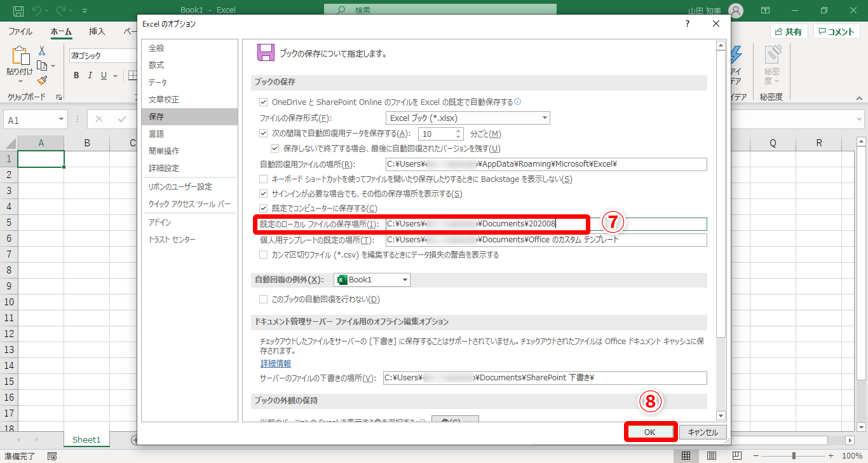Select the 挿入 ribbon tab
The width and height of the screenshot is (868, 463).
click(97, 31)
